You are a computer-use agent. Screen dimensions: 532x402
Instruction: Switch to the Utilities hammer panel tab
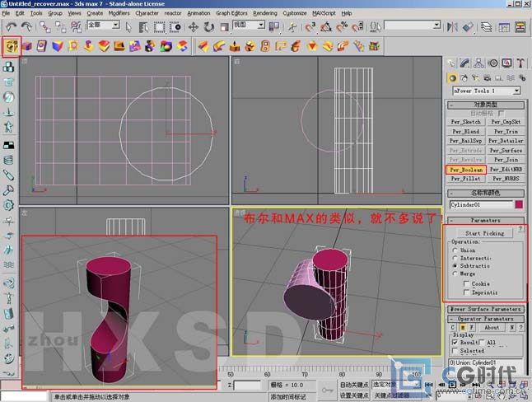pyautogui.click(x=520, y=63)
